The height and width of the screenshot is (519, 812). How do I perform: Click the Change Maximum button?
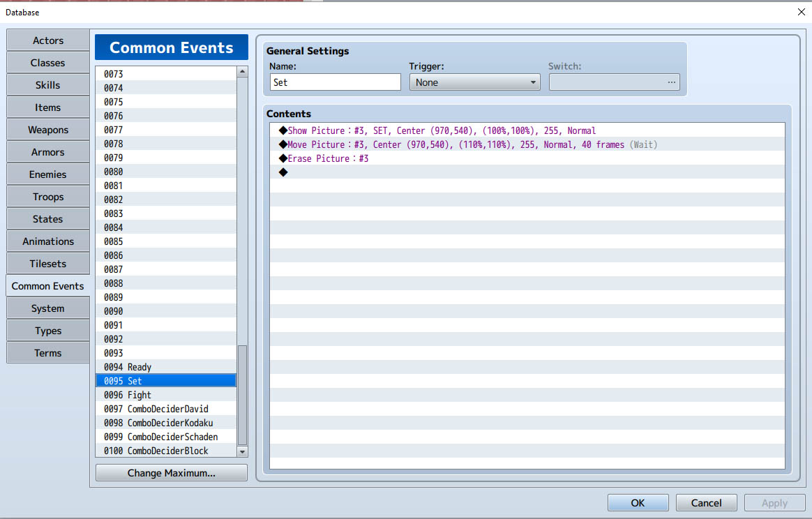tap(172, 473)
